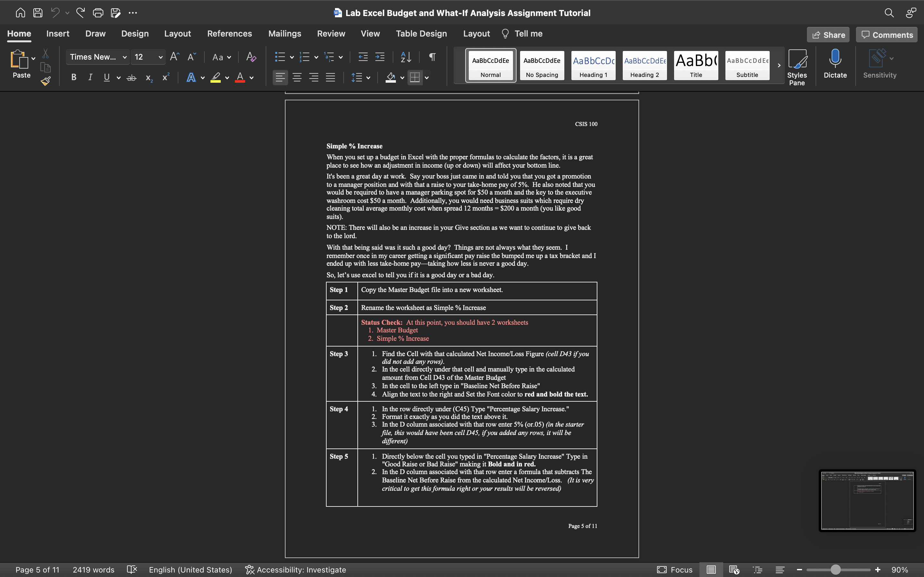Image resolution: width=924 pixels, height=577 pixels.
Task: Toggle italic formatting
Action: (x=90, y=78)
